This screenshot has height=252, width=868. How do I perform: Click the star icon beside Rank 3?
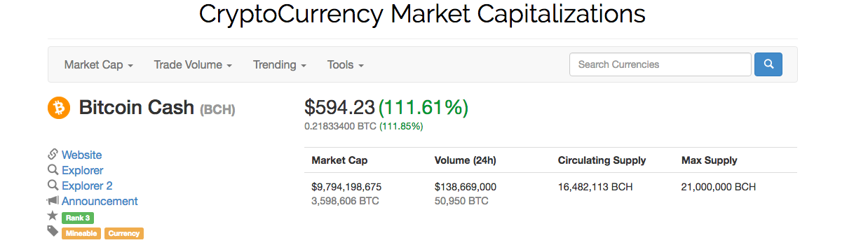pos(53,216)
